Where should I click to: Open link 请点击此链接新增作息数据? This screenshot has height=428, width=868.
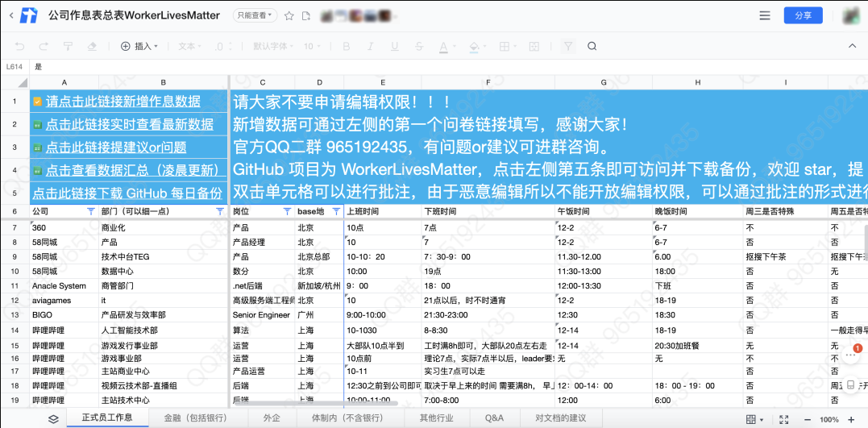(123, 102)
